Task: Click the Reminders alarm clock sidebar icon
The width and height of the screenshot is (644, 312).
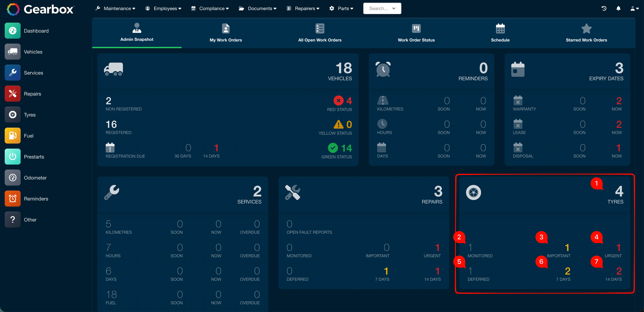Action: 12,199
